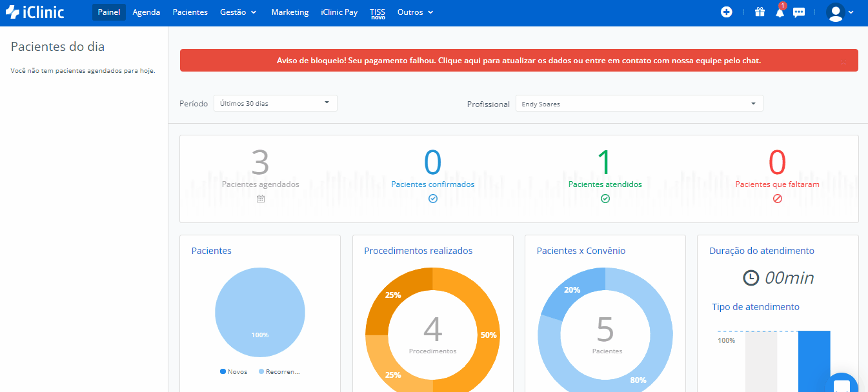
Task: Click calendar icon under Pacientes agendados
Action: (261, 199)
